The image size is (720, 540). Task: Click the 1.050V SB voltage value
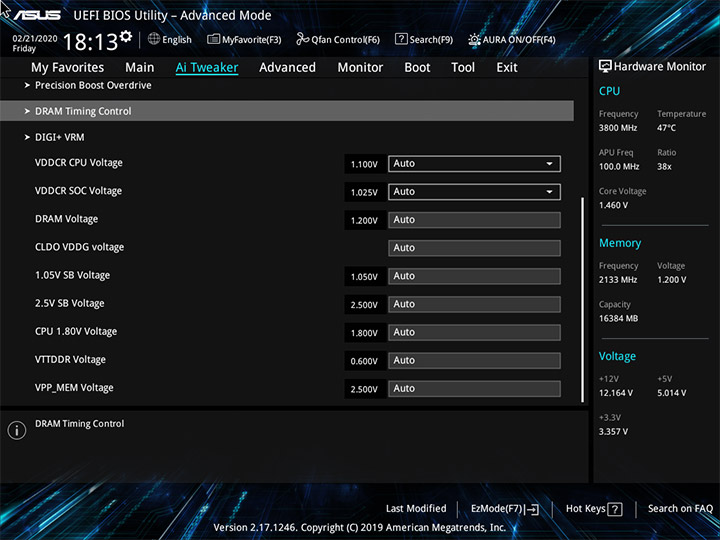point(364,277)
